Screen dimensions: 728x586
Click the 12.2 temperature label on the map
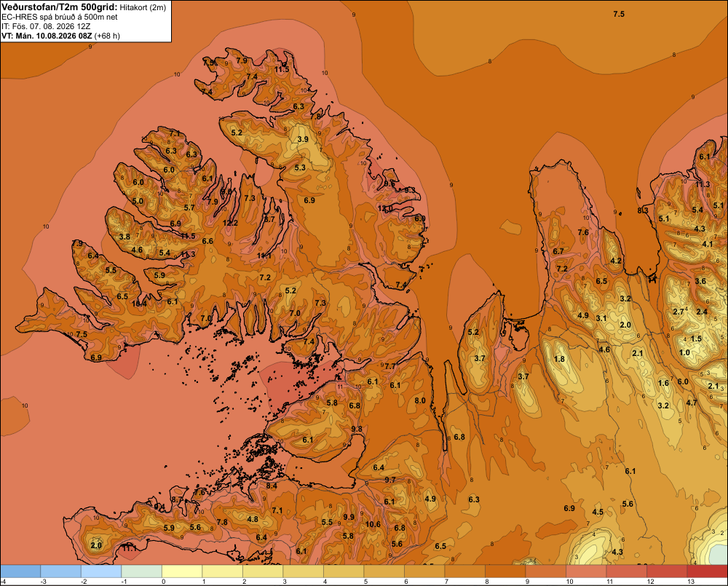(x=230, y=223)
